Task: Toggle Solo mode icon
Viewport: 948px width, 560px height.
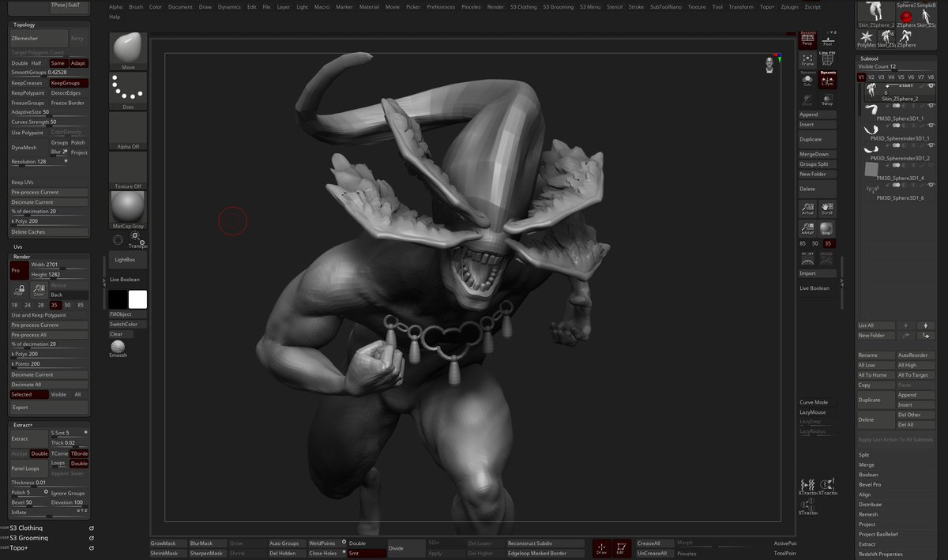Action: coord(807,79)
